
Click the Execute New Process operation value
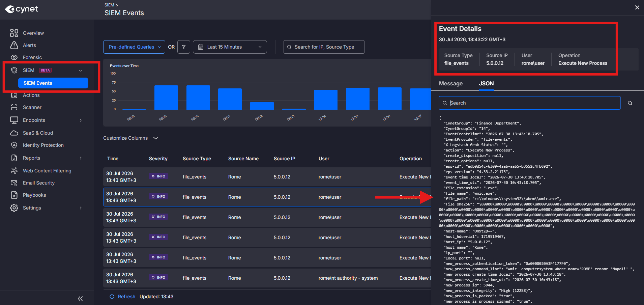583,63
